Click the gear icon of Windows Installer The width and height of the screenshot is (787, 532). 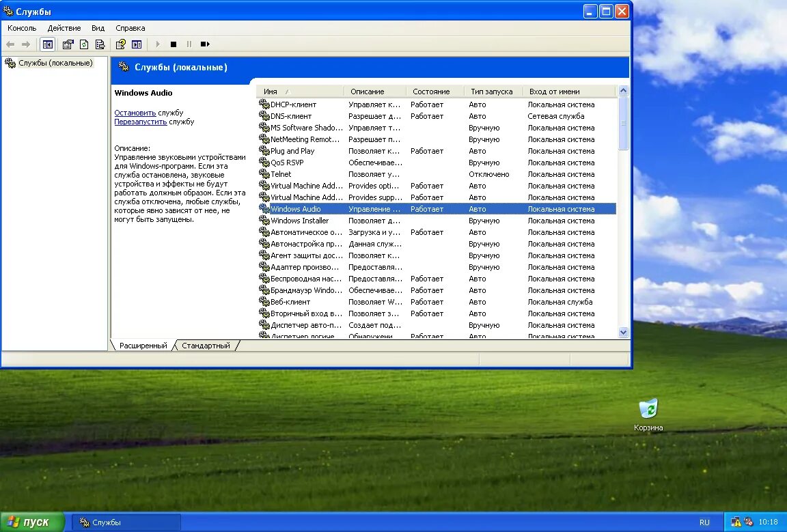[264, 221]
